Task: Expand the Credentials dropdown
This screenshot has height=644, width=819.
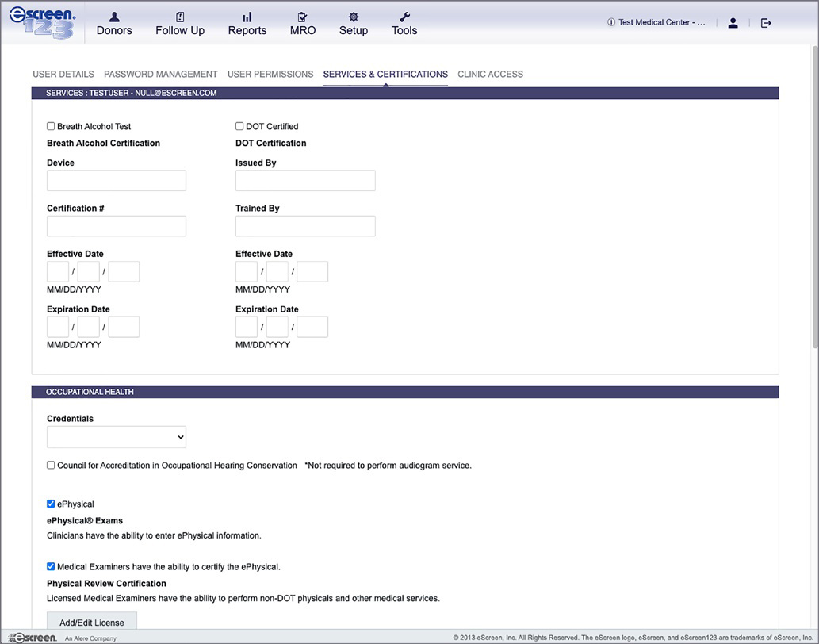Action: pos(117,437)
